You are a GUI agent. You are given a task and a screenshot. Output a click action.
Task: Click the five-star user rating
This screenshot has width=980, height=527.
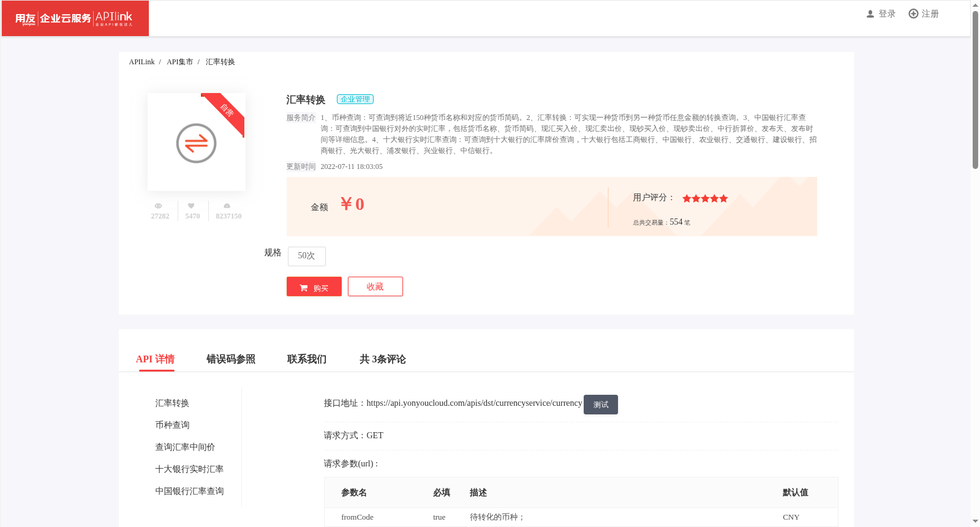[x=705, y=198]
